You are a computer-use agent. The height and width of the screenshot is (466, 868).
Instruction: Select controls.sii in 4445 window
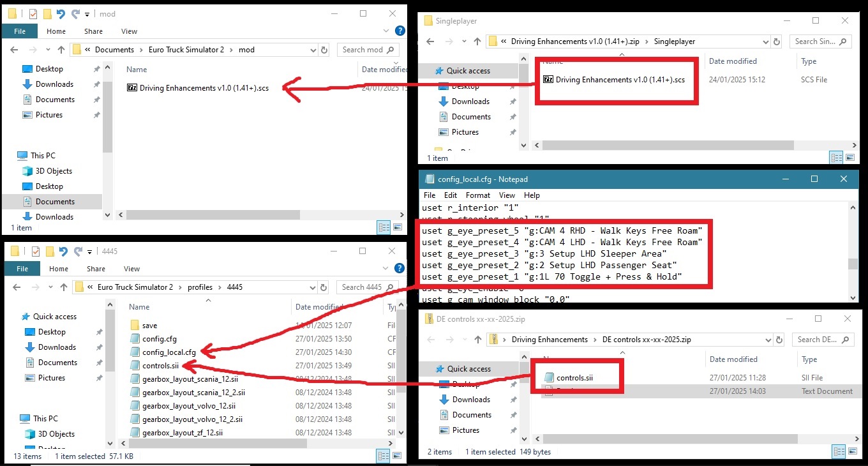pyautogui.click(x=154, y=365)
